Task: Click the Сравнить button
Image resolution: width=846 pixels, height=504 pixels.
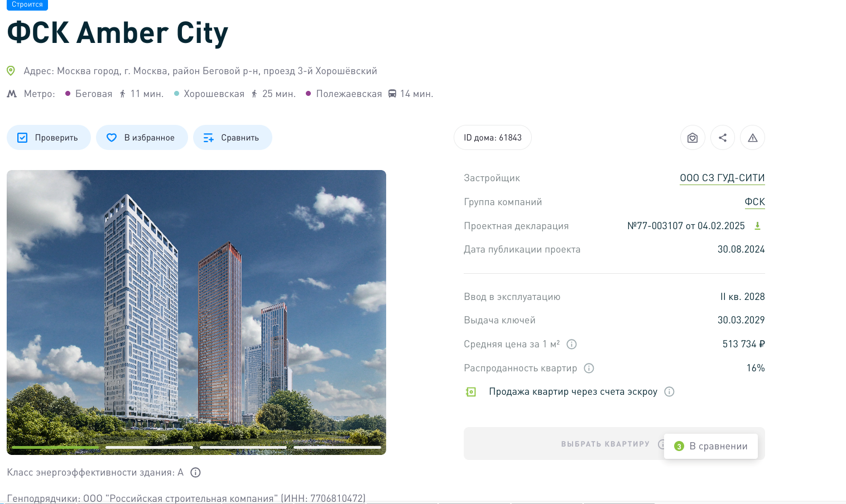Action: [x=233, y=138]
